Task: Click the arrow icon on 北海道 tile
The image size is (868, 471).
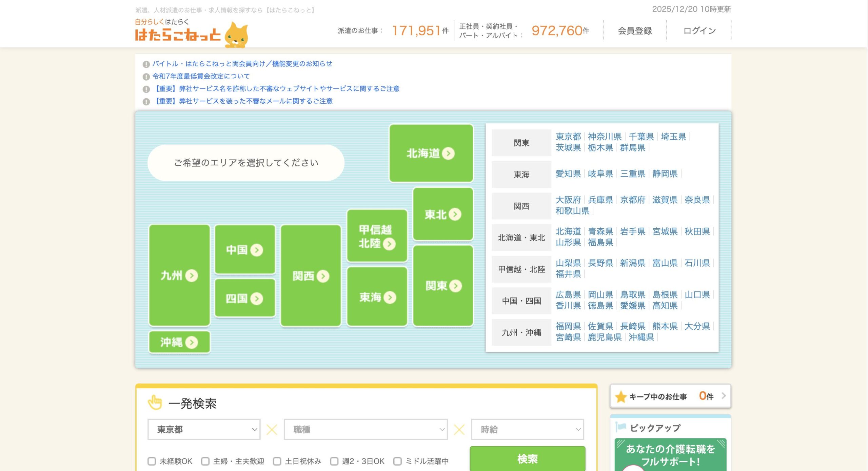Action: click(448, 153)
